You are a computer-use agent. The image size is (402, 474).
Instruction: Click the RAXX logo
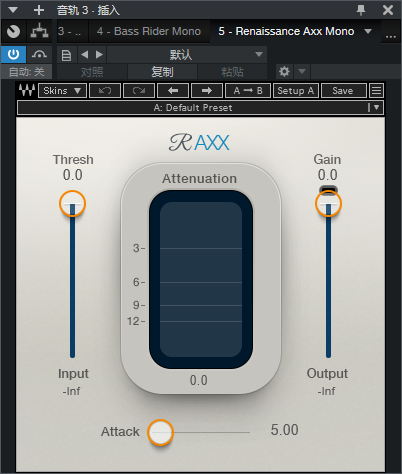click(x=199, y=143)
